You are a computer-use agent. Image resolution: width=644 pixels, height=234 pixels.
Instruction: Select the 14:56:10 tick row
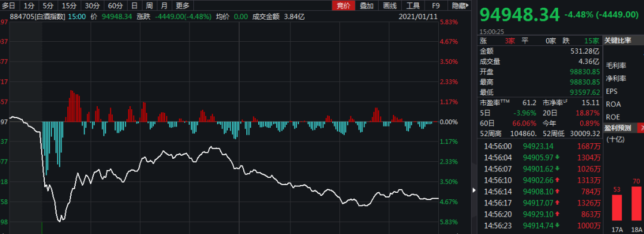[540, 180]
